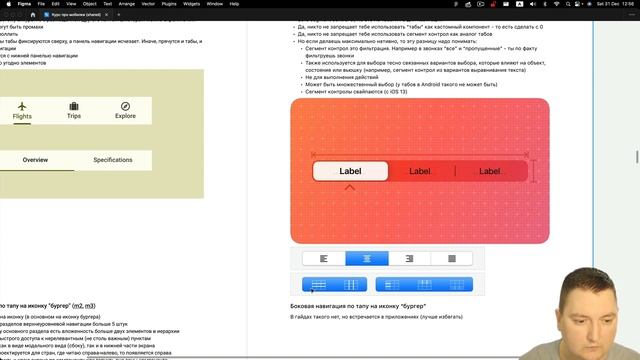
Task: Open macOS volume control
Action: click(x=533, y=4)
